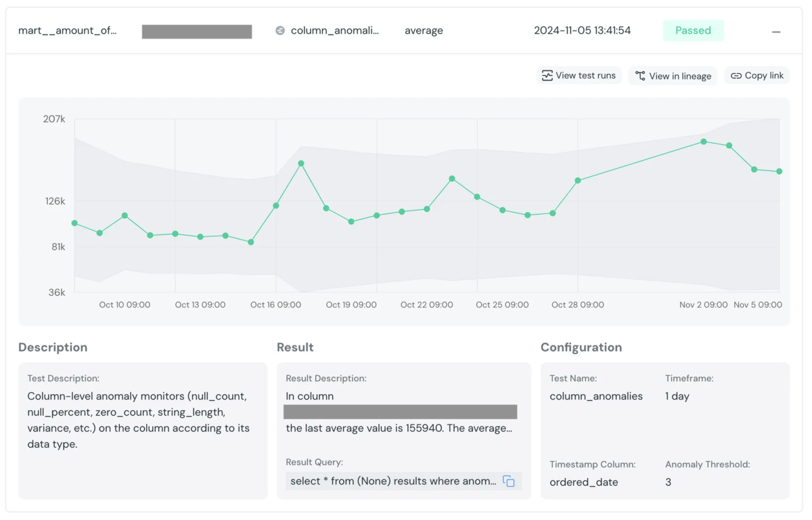Click the Copy link button
The width and height of the screenshot is (812, 520).
pyautogui.click(x=757, y=76)
